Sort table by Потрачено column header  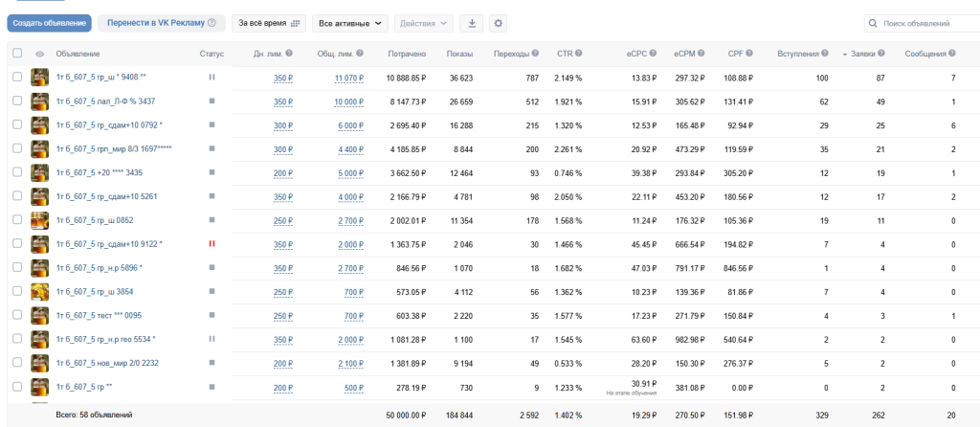[407, 54]
